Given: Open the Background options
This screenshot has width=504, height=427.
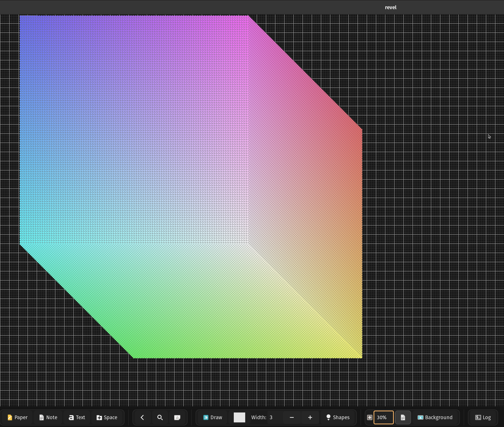Looking at the screenshot, I should click(x=435, y=417).
